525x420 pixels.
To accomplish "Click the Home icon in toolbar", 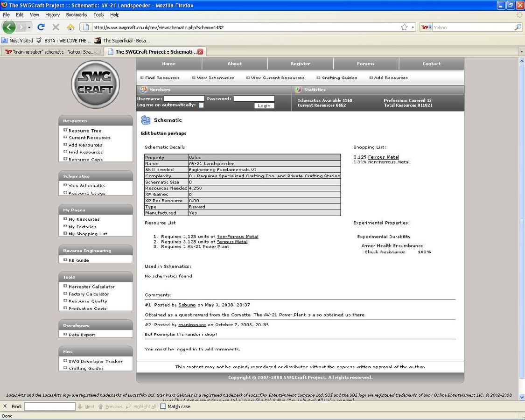I will point(70,27).
